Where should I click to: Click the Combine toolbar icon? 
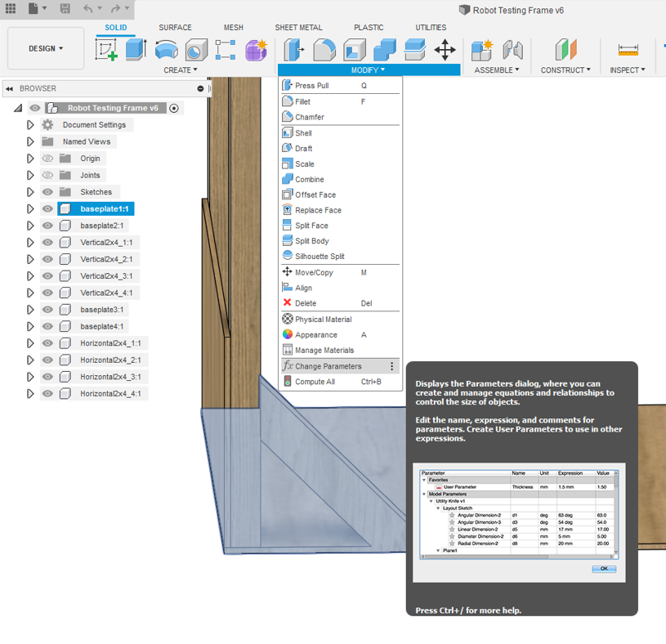coord(385,49)
